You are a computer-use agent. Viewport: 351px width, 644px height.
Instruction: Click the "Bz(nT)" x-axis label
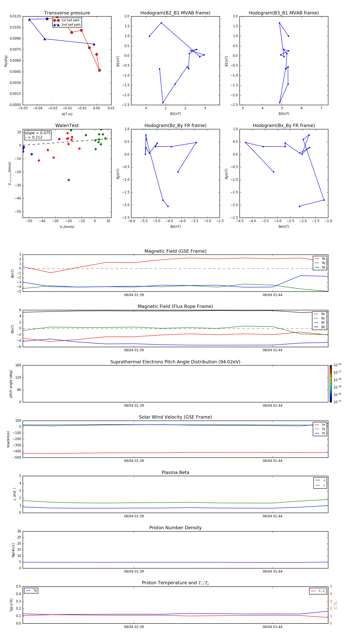tap(175, 227)
